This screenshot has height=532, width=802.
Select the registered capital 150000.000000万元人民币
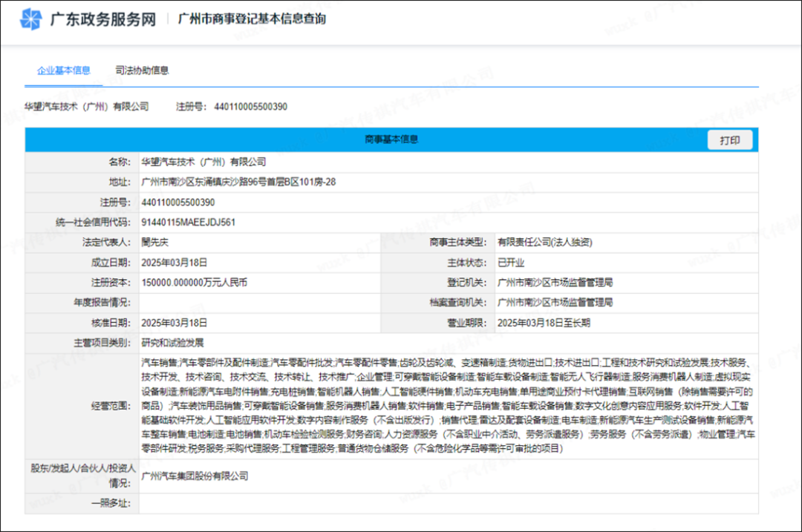coord(194,283)
